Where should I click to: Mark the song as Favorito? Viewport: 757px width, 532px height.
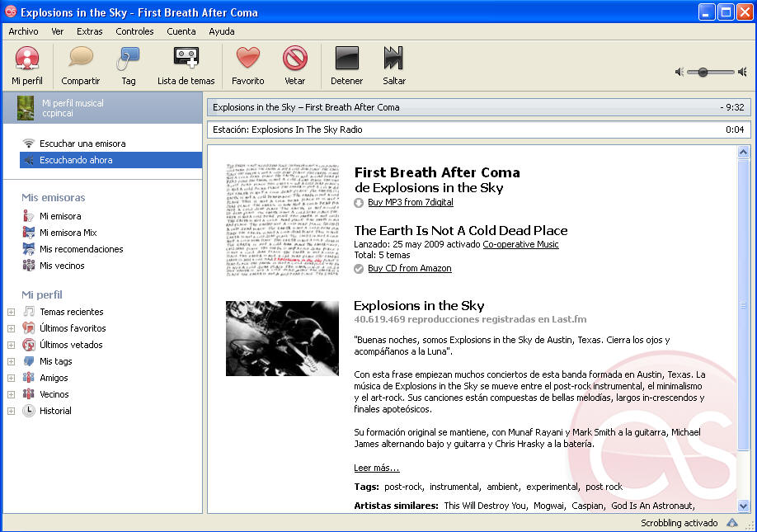[x=247, y=65]
